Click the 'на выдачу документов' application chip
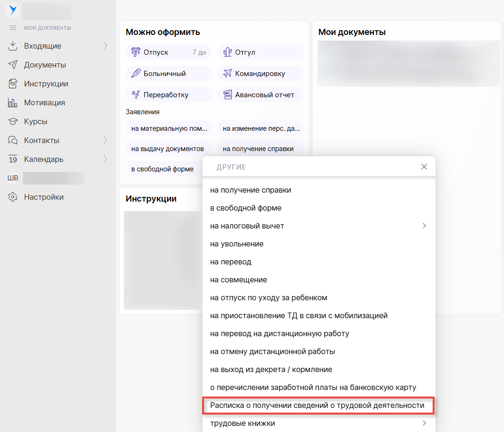504x432 pixels. (x=168, y=149)
